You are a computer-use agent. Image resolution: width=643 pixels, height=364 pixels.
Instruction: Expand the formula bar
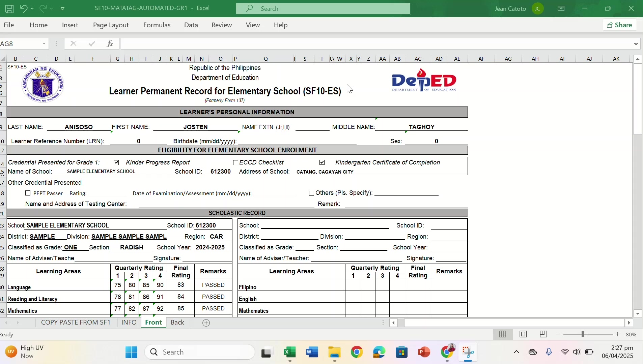[x=636, y=44]
